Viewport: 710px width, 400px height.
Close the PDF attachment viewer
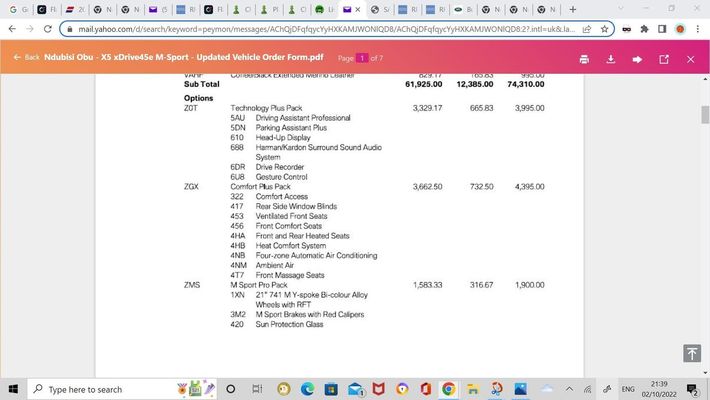690,59
